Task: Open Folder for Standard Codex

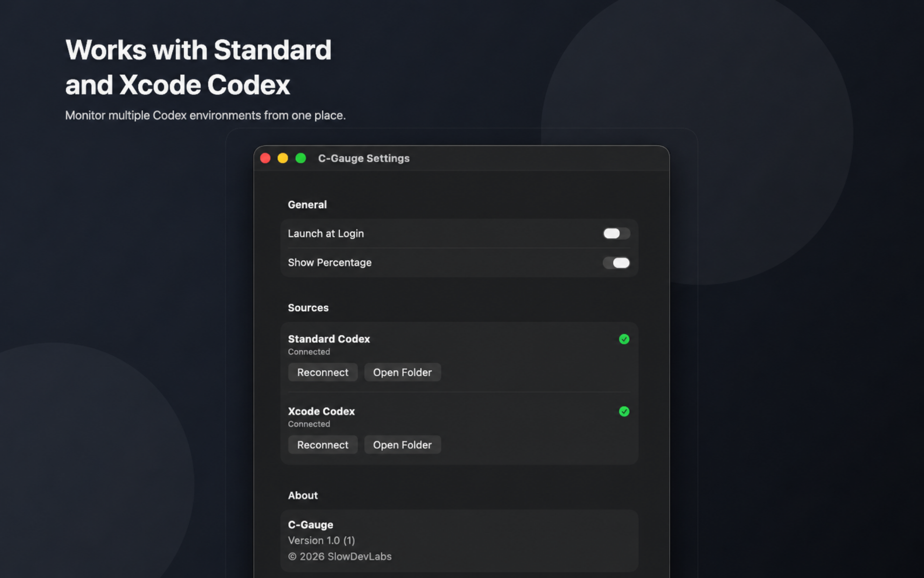Action: 402,372
